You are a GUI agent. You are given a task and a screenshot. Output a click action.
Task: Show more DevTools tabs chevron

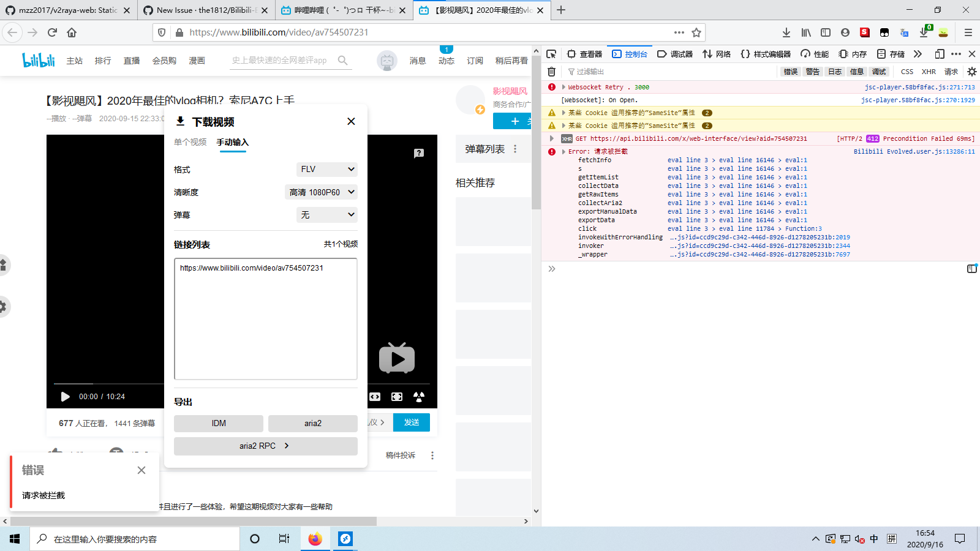coord(918,54)
